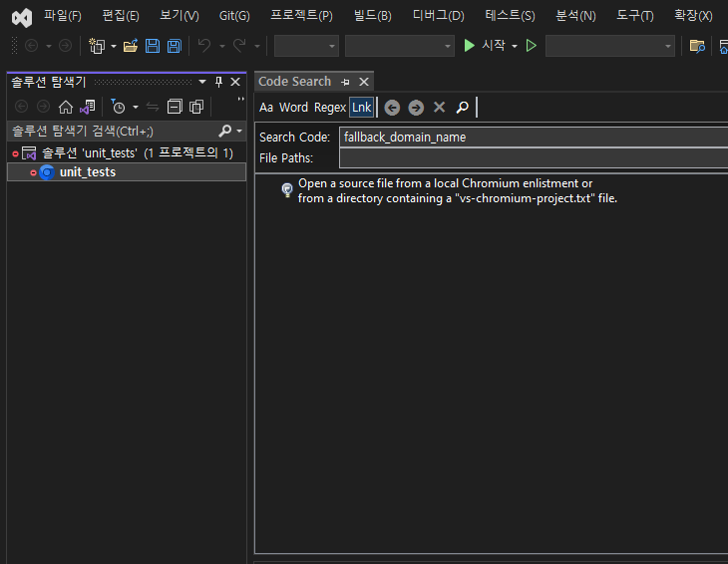
Task: Click pending changes filter clock icon
Action: (x=118, y=107)
